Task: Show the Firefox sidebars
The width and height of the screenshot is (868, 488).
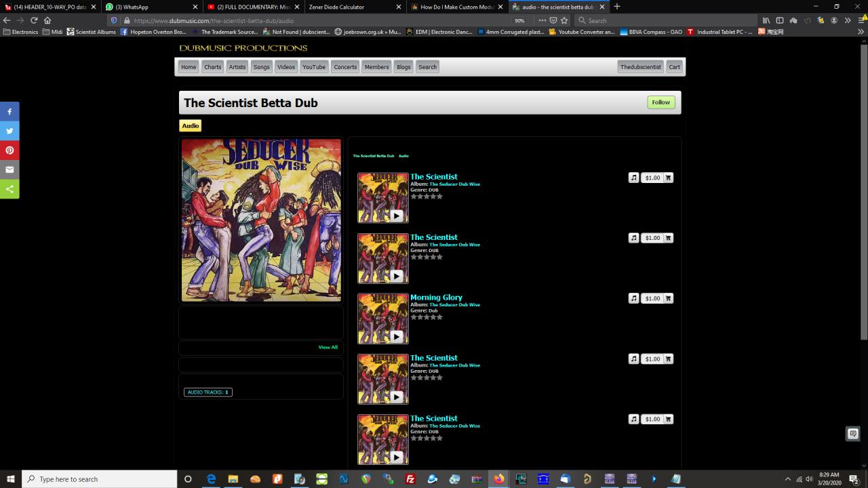Action: point(780,20)
